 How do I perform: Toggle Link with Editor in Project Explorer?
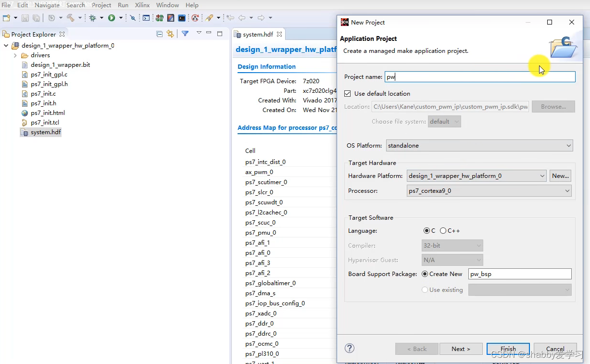click(170, 34)
